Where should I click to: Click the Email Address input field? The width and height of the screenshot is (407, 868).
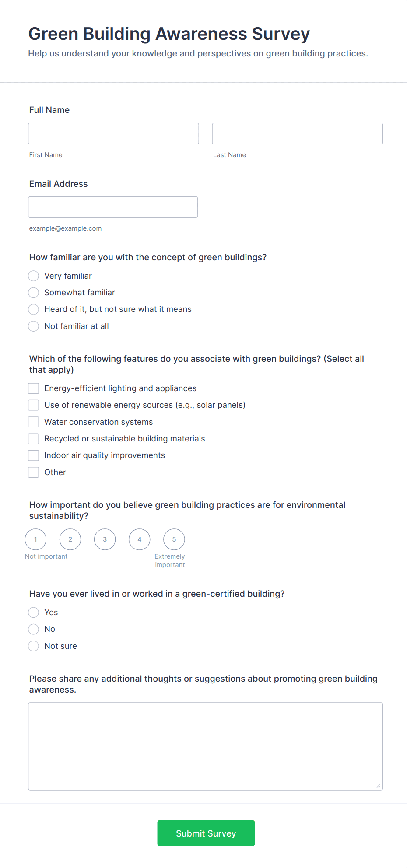[x=113, y=207]
